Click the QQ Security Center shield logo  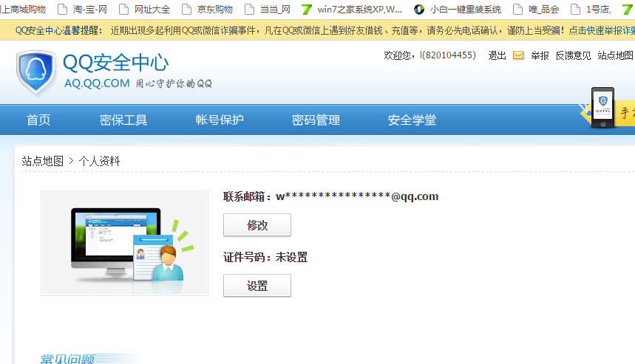[x=36, y=73]
